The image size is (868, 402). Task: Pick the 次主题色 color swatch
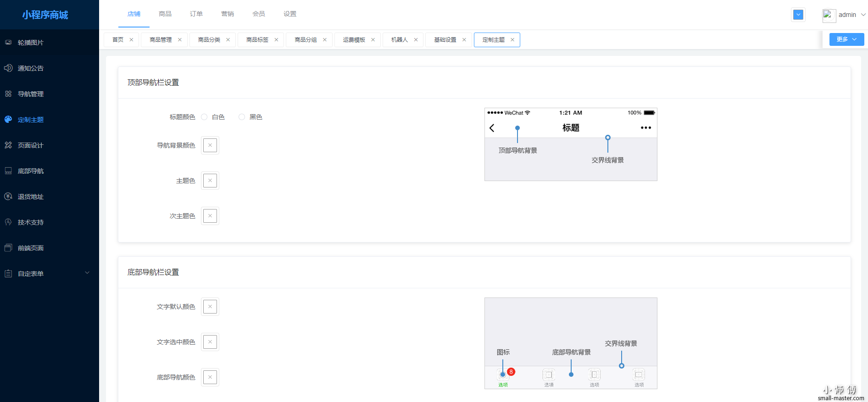pos(210,216)
